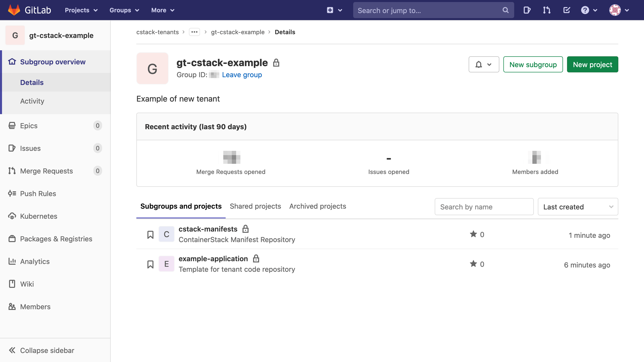Open Packages & Registries in sidebar

(x=56, y=239)
